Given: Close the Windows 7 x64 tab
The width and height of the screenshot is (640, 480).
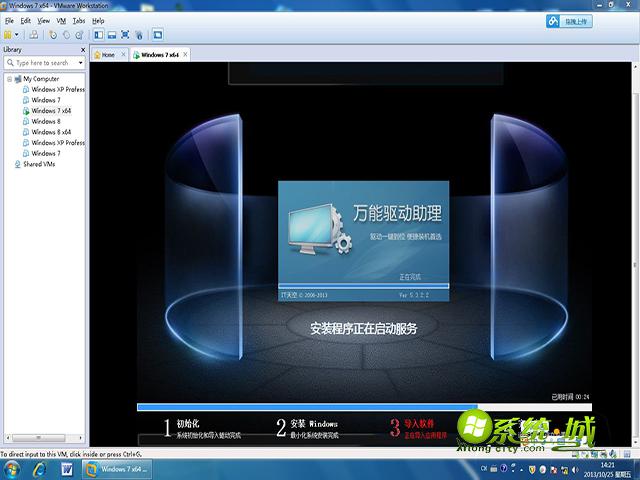Looking at the screenshot, I should (x=185, y=55).
